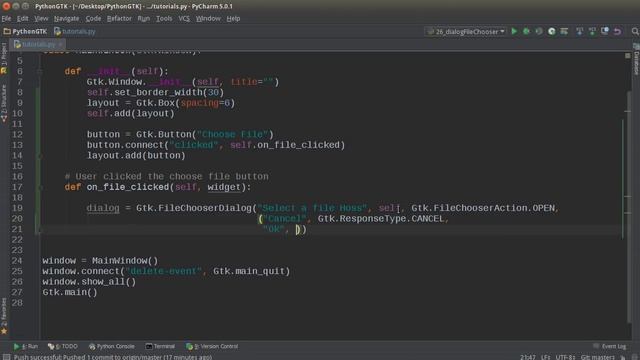
Task: Click the 'dialog' variable on line 19
Action: click(x=103, y=208)
